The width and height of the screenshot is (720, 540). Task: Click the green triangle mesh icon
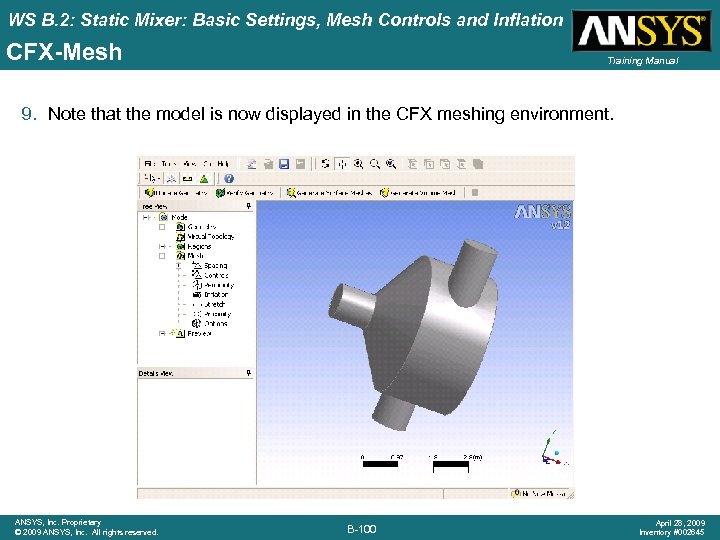tap(204, 179)
